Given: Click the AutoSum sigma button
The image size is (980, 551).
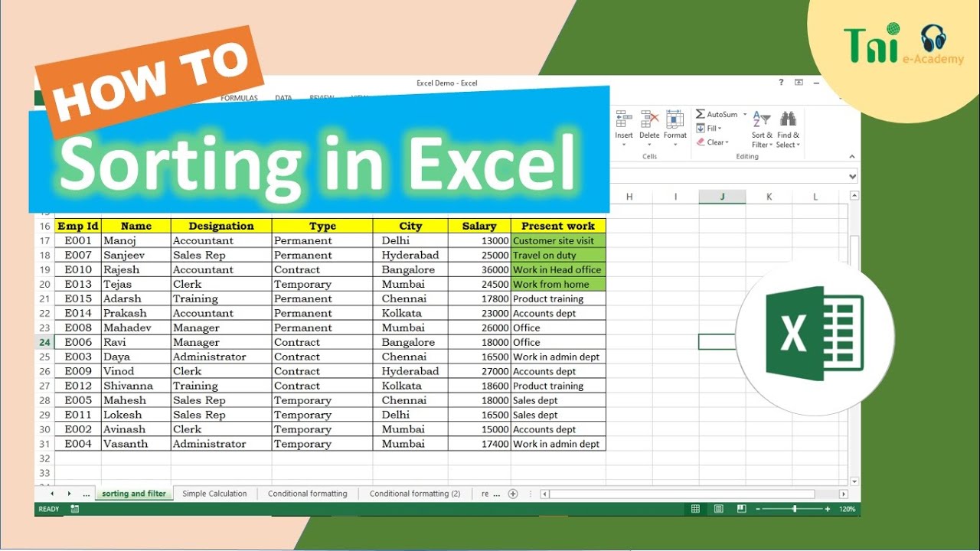Looking at the screenshot, I should coord(701,114).
